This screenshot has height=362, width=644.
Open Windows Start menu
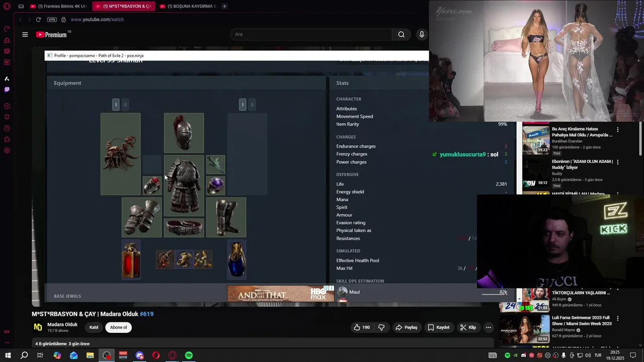point(8,355)
